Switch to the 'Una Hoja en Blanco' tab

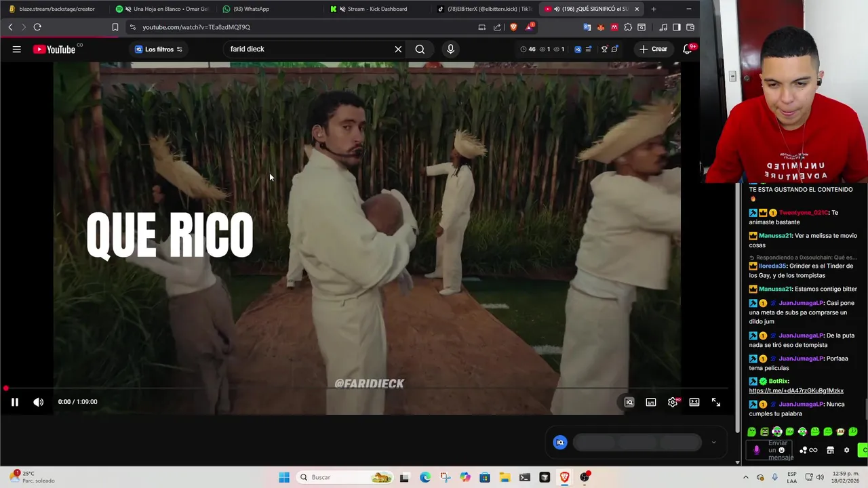(x=163, y=9)
